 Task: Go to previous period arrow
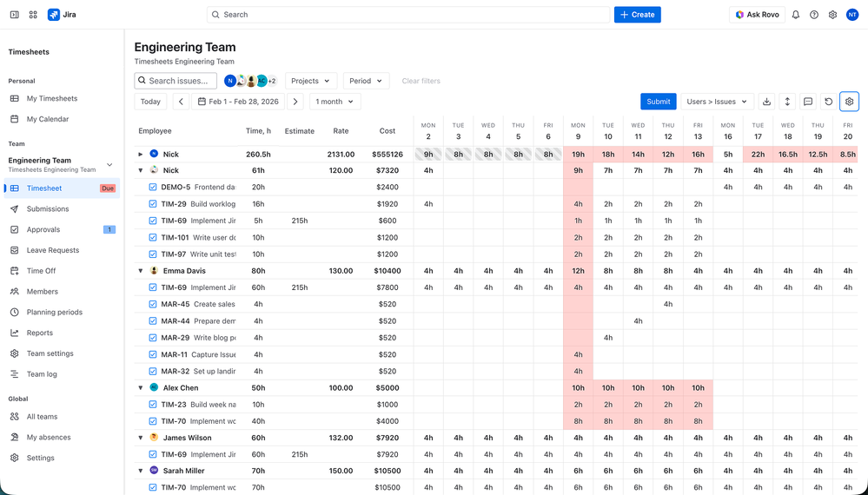181,102
